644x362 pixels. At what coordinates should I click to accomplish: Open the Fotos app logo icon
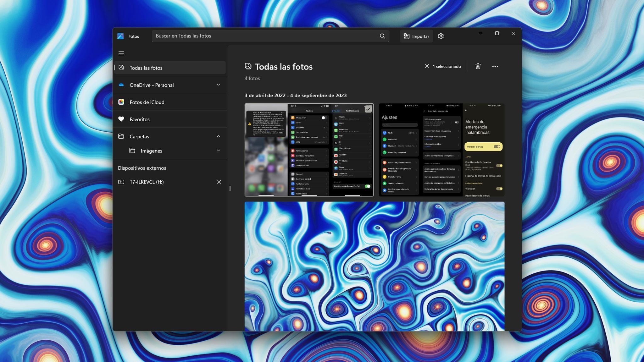pos(121,36)
